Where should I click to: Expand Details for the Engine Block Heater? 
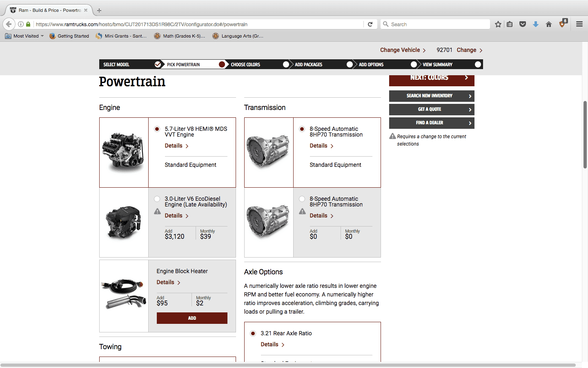click(x=168, y=282)
